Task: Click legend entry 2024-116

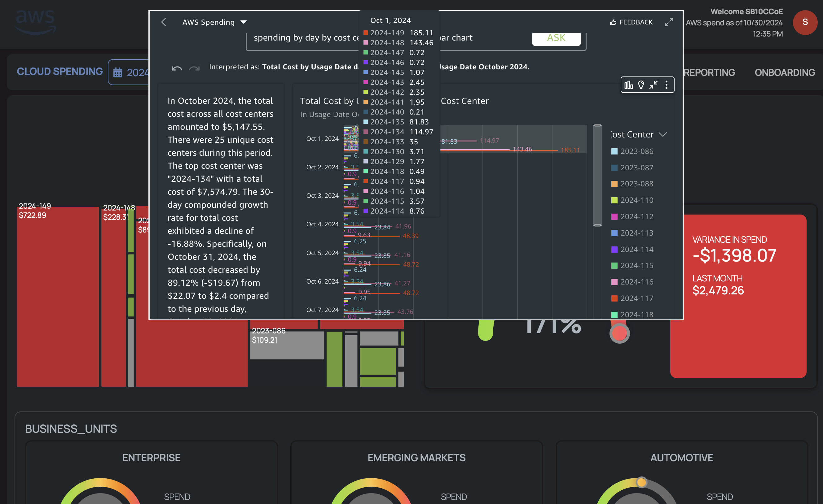Action: click(x=632, y=282)
